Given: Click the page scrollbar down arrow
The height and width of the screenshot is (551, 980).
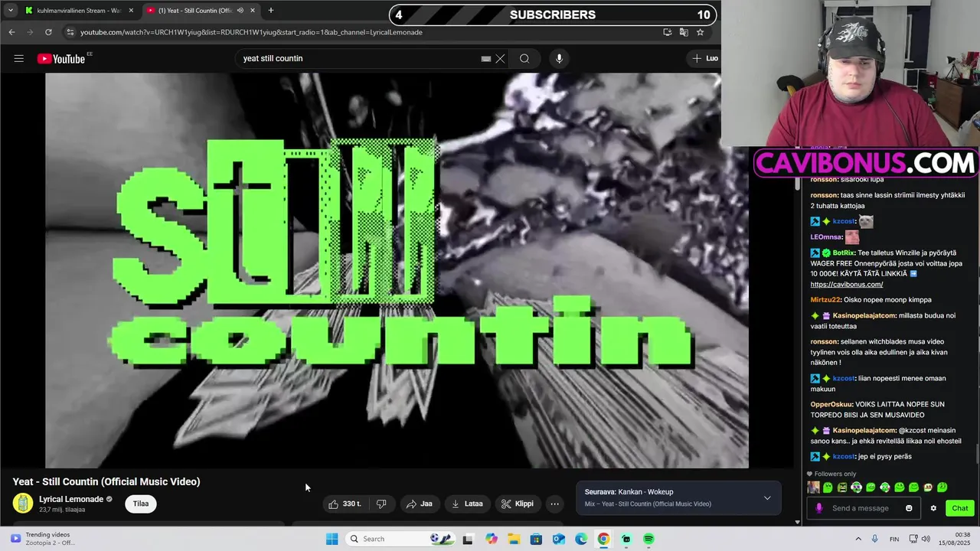Looking at the screenshot, I should [797, 522].
